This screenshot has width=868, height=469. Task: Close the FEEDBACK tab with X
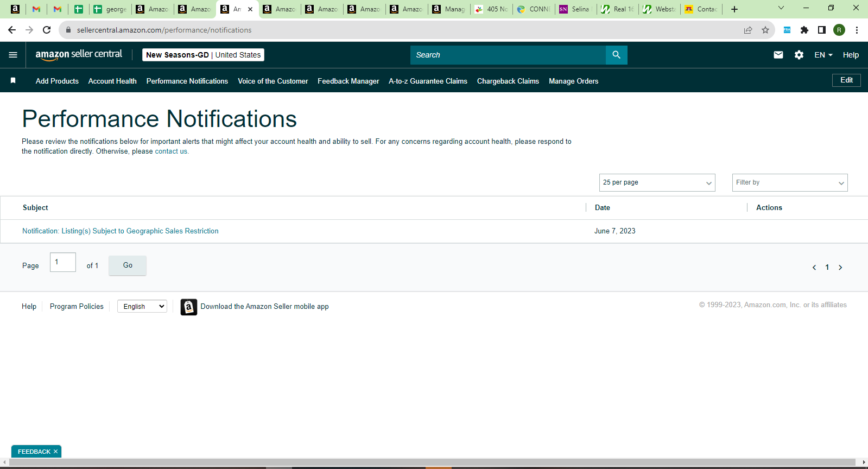(55, 452)
